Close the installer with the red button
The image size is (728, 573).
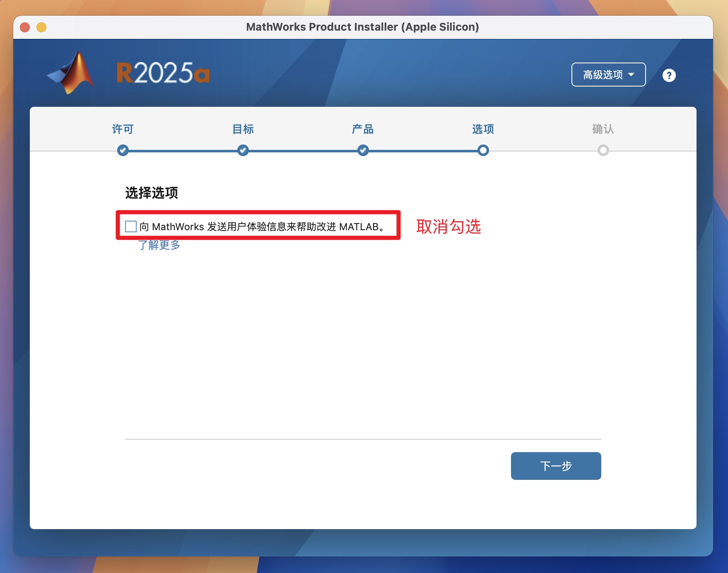25,27
